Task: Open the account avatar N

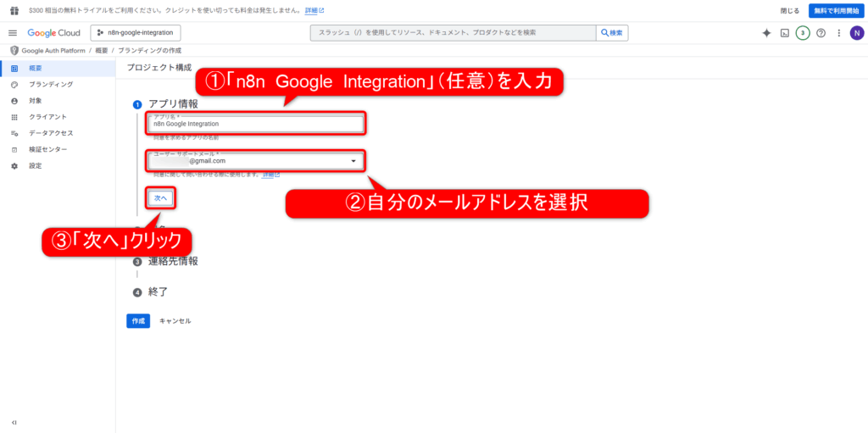Action: [856, 33]
